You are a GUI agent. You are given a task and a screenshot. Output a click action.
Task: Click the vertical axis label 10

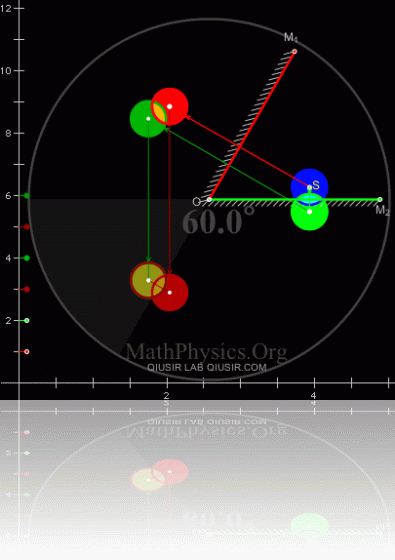6,71
